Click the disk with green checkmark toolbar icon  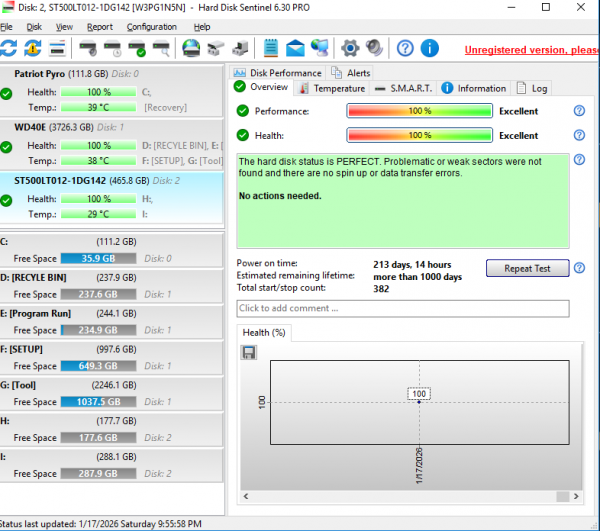[x=137, y=49]
